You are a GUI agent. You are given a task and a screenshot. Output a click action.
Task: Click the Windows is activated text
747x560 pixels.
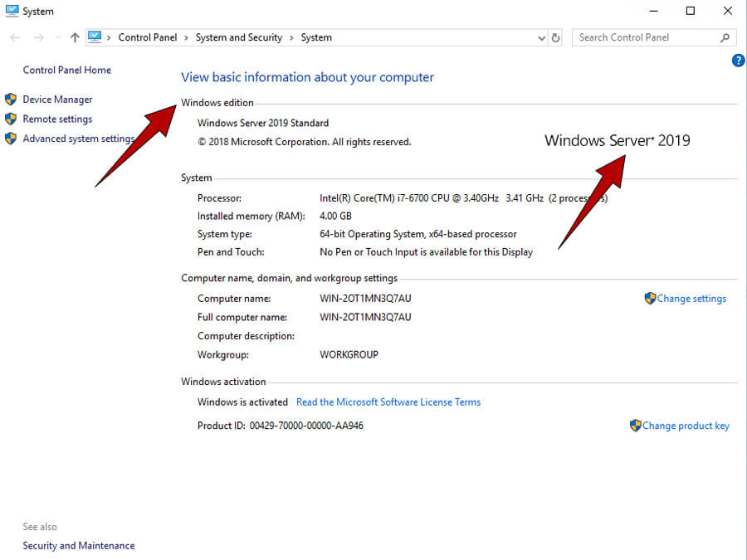tap(242, 402)
